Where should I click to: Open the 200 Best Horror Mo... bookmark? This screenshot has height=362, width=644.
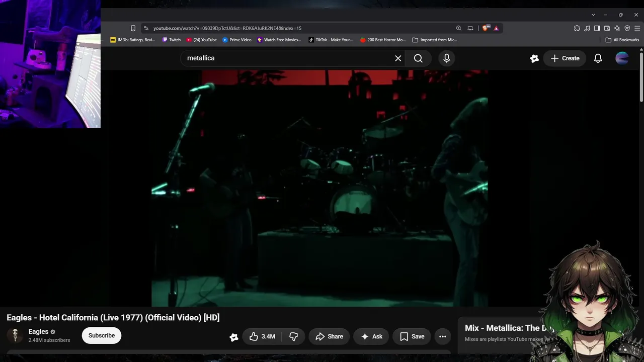coord(383,40)
